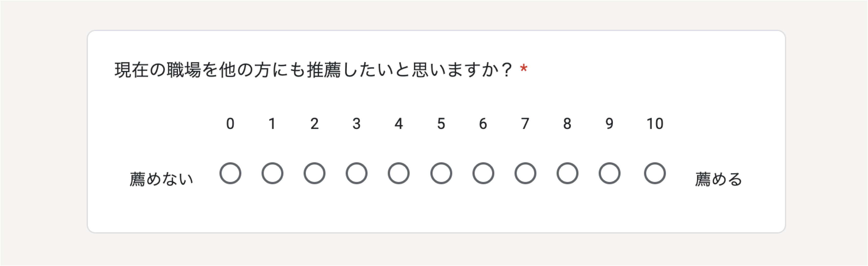The width and height of the screenshot is (868, 266).
Task: Select rating 3 on the scale
Action: [x=356, y=173]
